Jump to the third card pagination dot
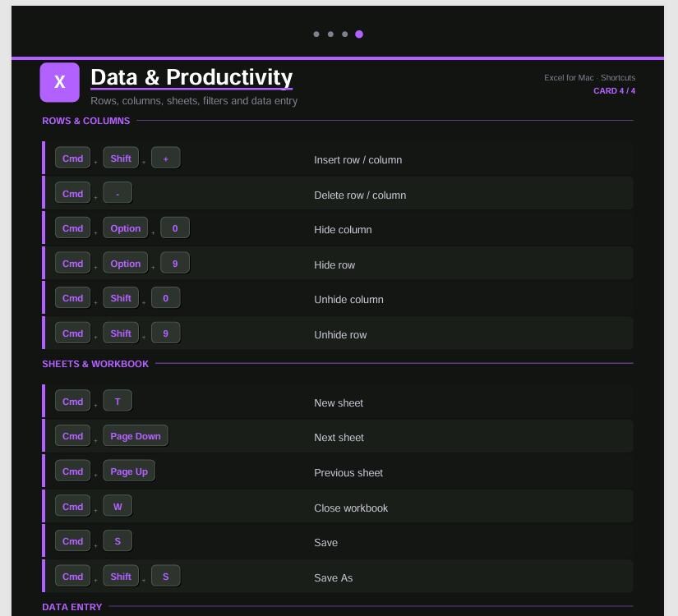678x616 pixels. pos(344,34)
